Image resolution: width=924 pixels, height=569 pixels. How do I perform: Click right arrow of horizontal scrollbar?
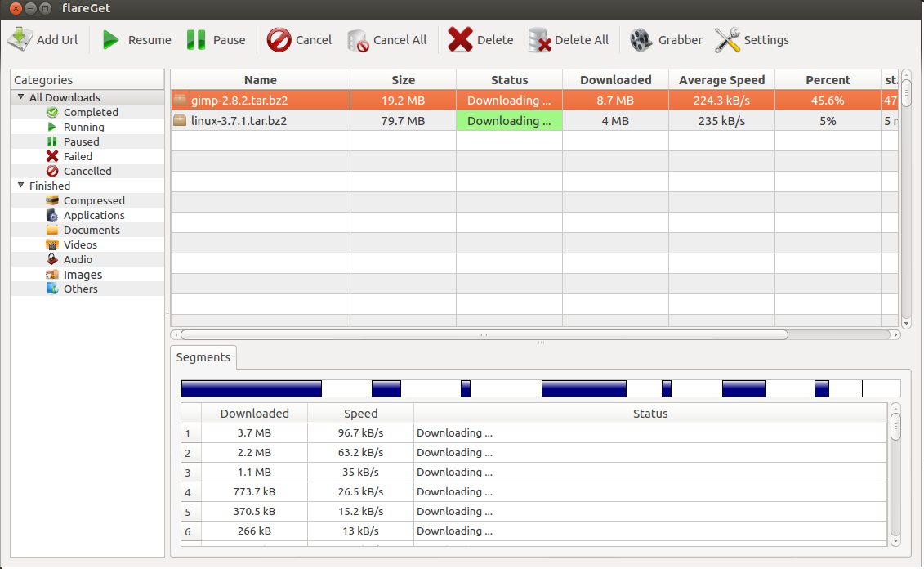pos(895,334)
